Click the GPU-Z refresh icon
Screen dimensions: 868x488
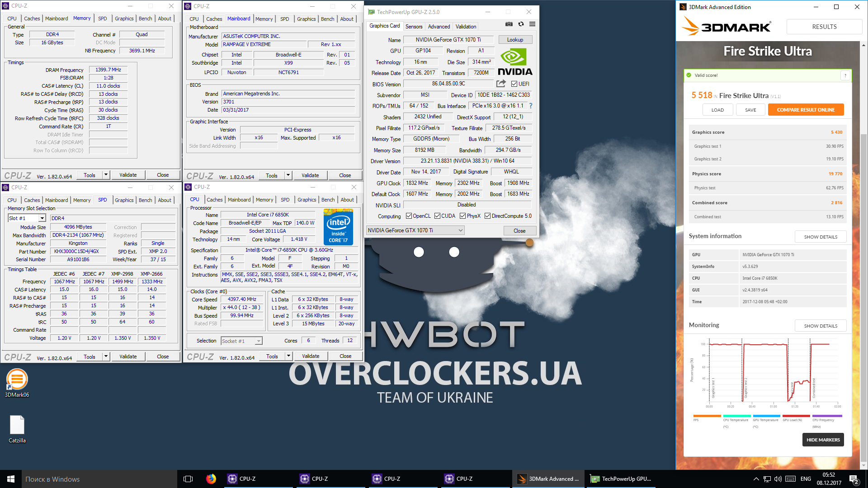(521, 24)
